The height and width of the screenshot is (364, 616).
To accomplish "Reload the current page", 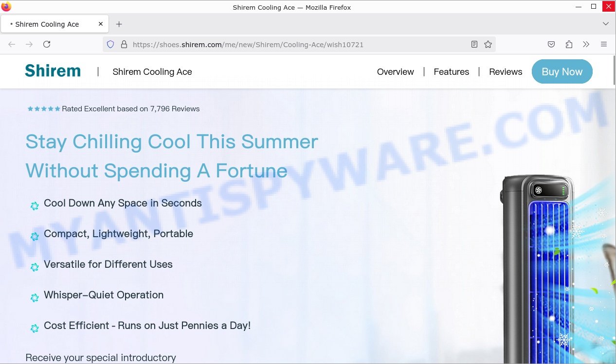I will coord(47,44).
